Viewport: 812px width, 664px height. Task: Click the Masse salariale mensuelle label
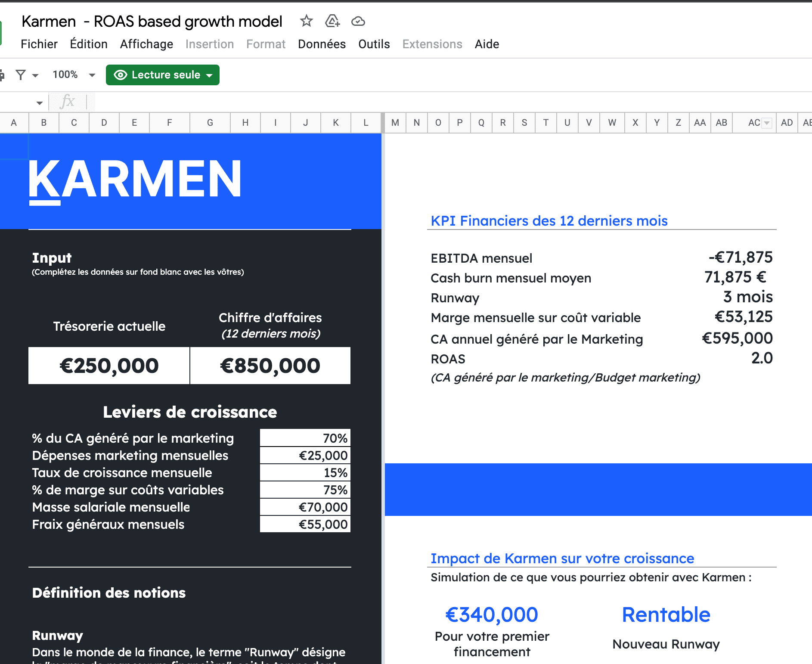pos(111,507)
